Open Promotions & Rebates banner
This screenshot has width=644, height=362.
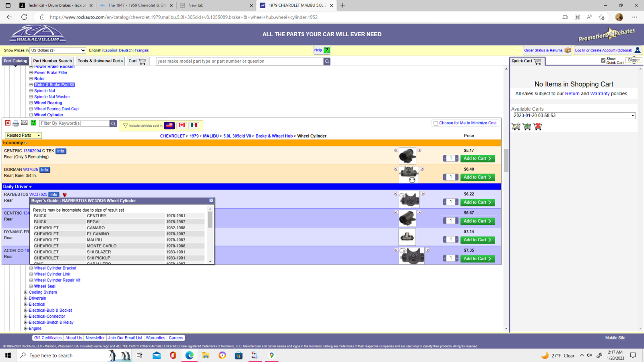[607, 35]
